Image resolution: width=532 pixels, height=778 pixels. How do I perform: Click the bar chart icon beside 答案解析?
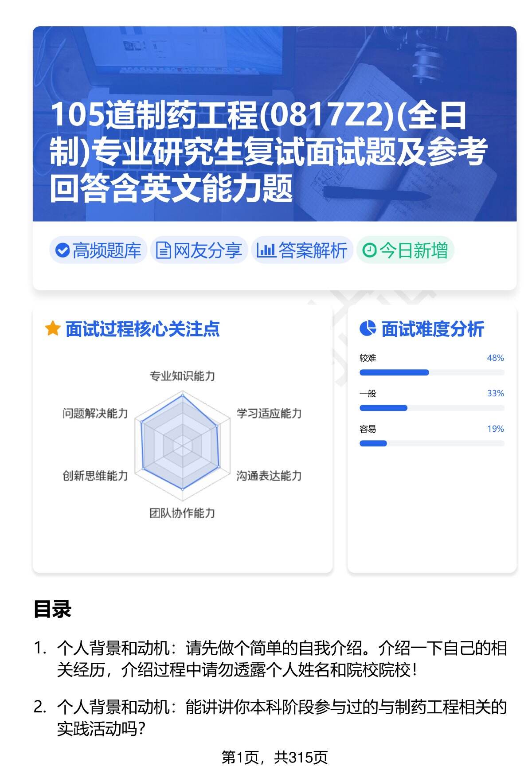click(x=266, y=250)
